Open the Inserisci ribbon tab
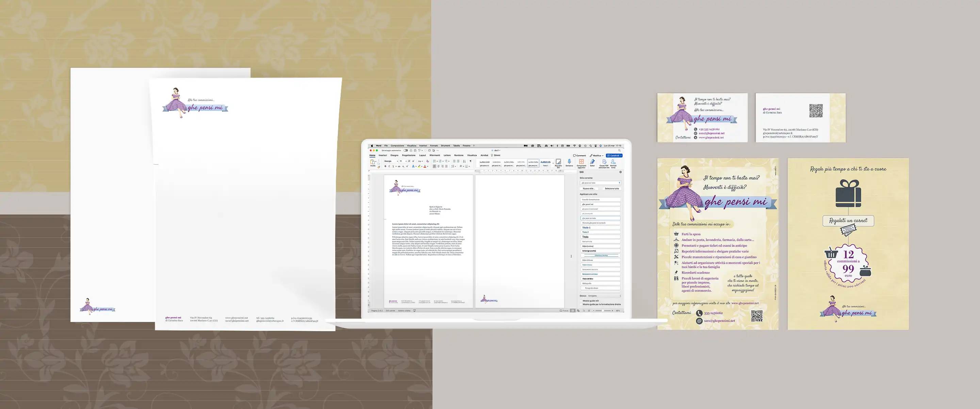Screen dimensions: 980x409 click(x=383, y=155)
